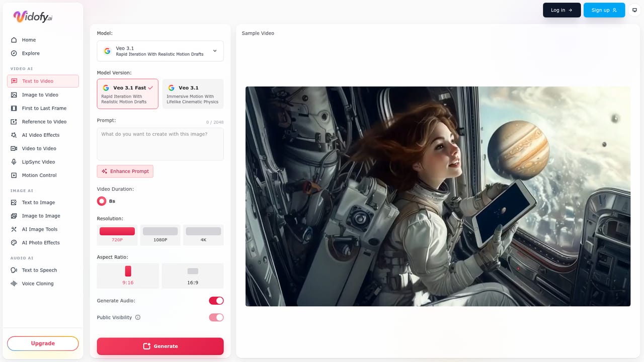Click the Public Visibility info icon

(138, 317)
